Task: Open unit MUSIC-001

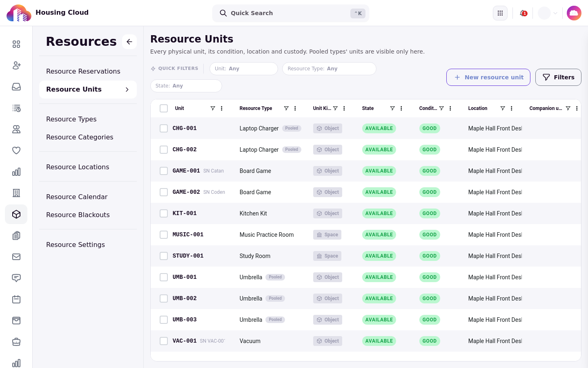Action: tap(188, 235)
